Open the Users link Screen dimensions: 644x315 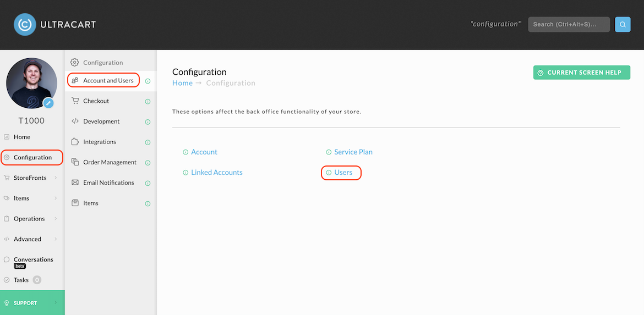pos(343,173)
